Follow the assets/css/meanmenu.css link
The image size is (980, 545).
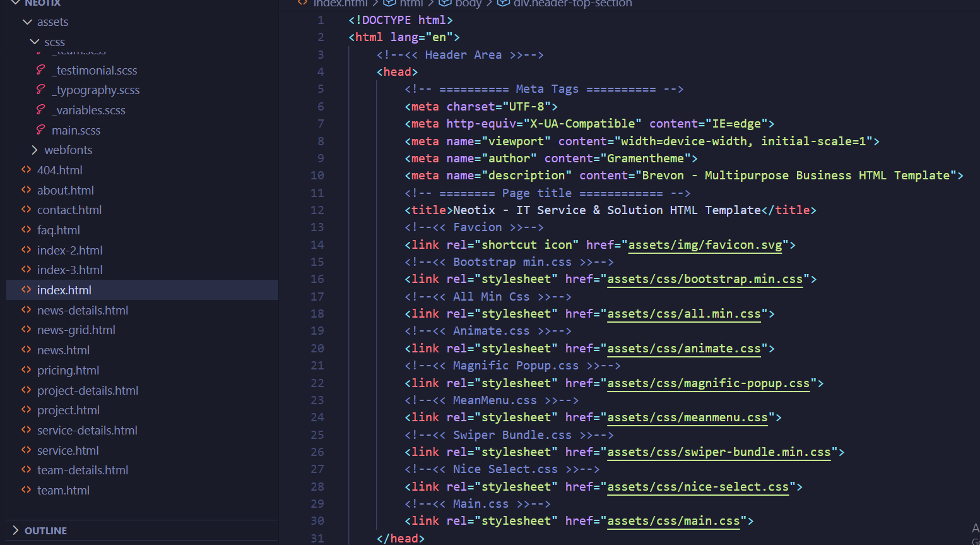coord(688,417)
